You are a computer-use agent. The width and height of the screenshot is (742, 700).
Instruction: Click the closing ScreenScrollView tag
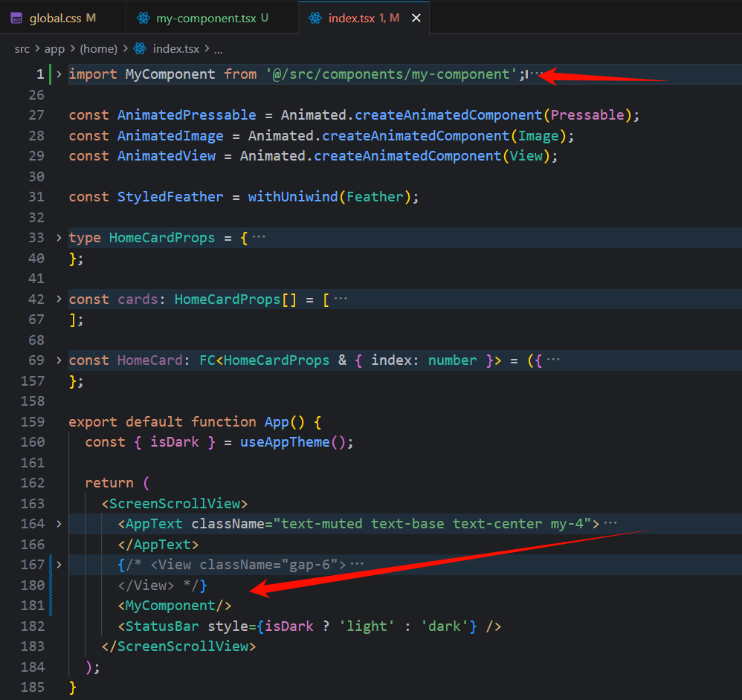pos(179,646)
